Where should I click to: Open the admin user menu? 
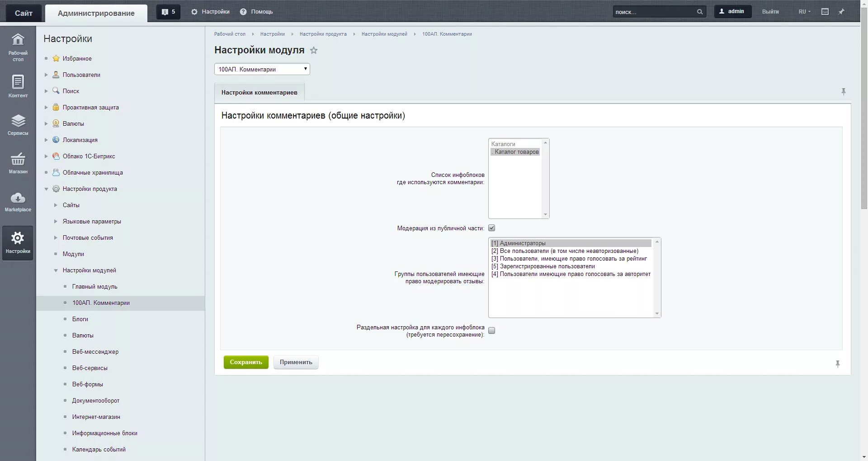tap(732, 11)
